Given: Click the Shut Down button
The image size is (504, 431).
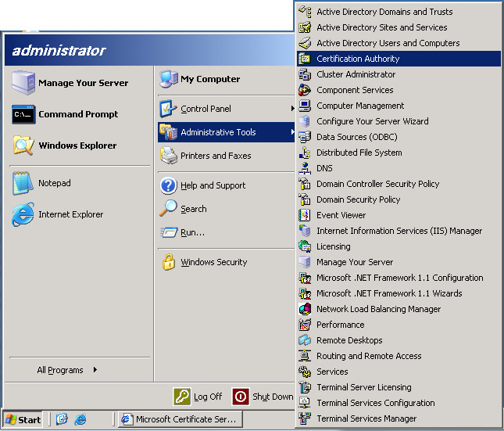Looking at the screenshot, I should click(263, 397).
